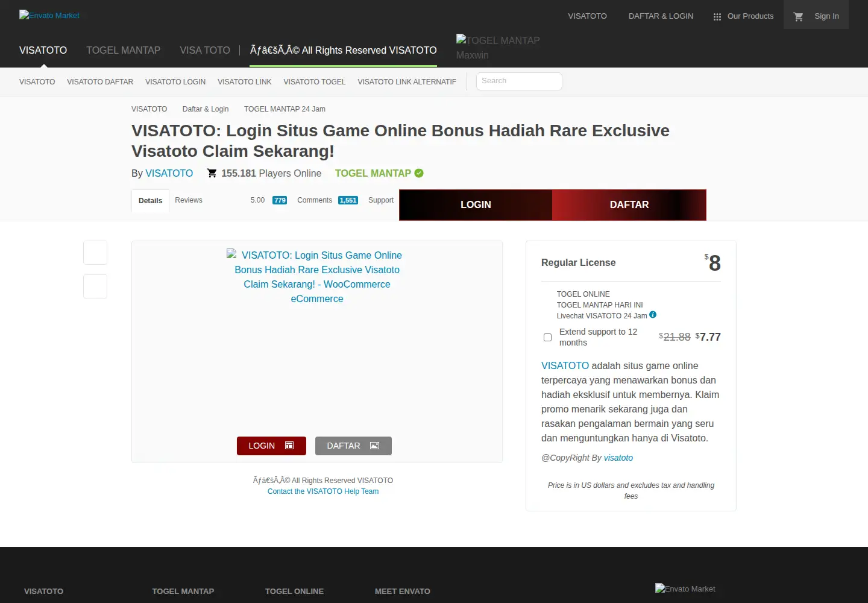The height and width of the screenshot is (603, 868).
Task: Click the TOGEL MANTAP 24 Jam breadcrumb
Action: 285,109
